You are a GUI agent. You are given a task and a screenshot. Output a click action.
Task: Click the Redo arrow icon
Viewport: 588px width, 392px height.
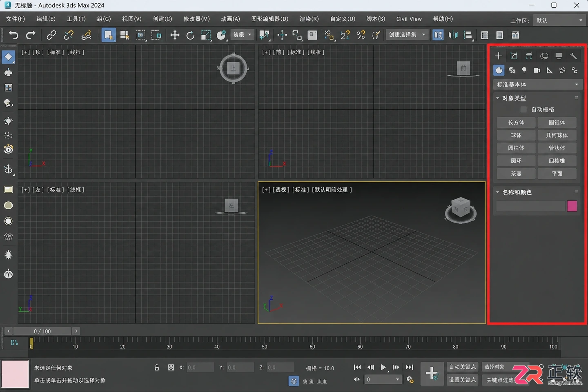coord(31,35)
